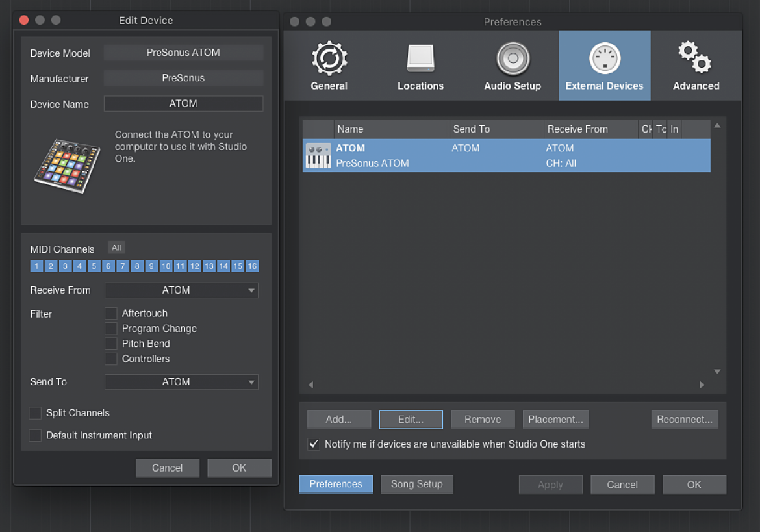
Task: Click the device list scroll-up arrow
Action: [717, 126]
